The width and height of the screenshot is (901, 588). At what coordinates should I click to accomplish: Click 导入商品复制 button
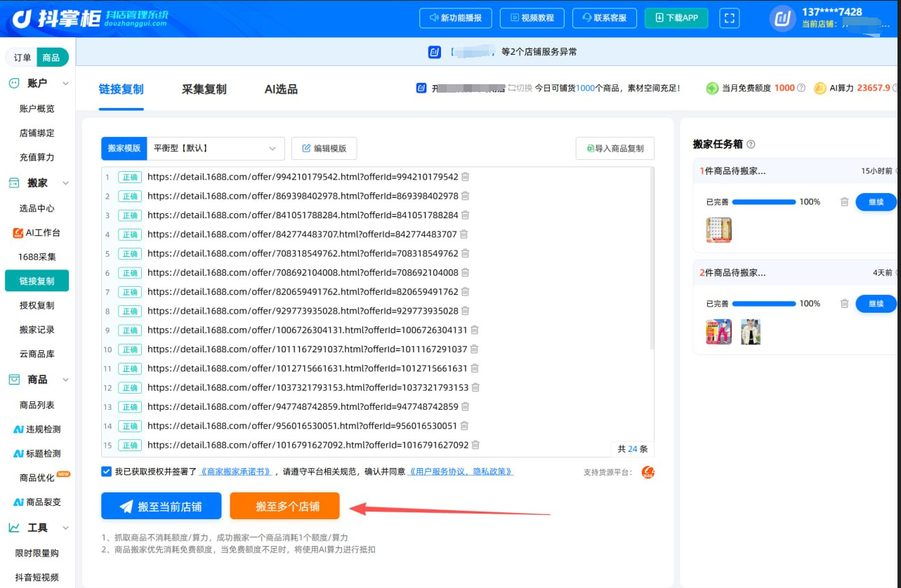click(x=615, y=149)
